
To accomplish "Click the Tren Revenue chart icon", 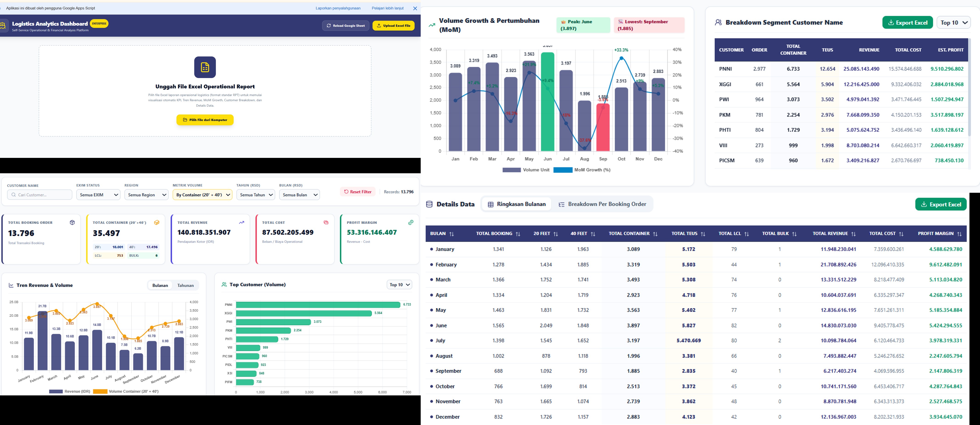I will pos(11,285).
